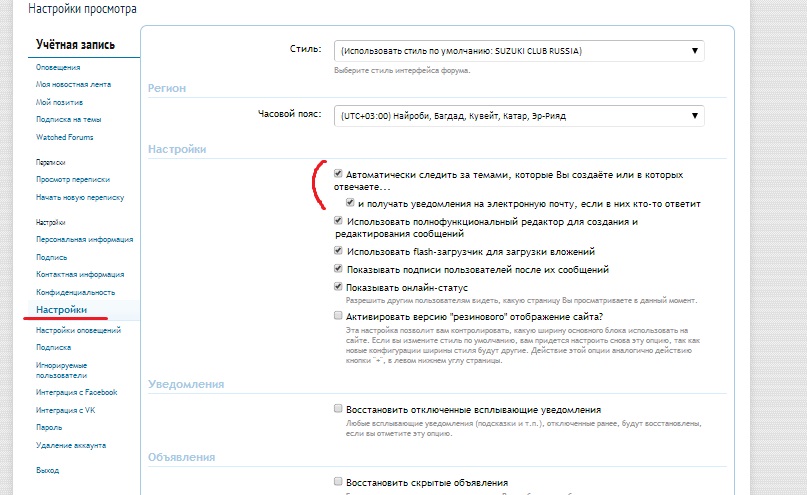Uncheck show user signatures checkbox

click(x=339, y=269)
